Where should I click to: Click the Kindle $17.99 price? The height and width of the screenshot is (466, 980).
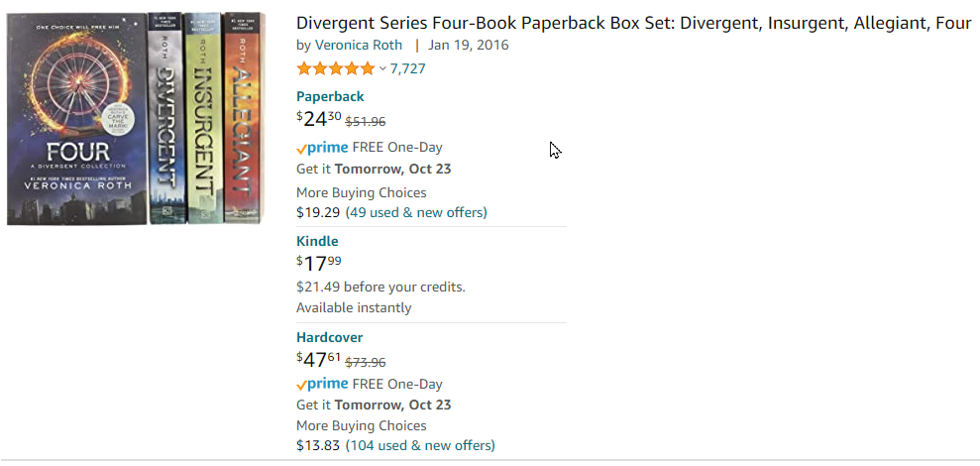pyautogui.click(x=319, y=263)
